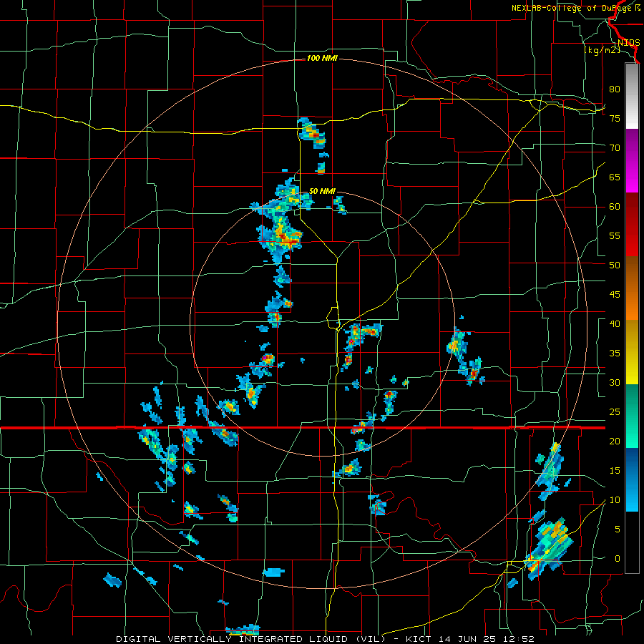Select the white-gray top segment of color bar

tap(632, 97)
